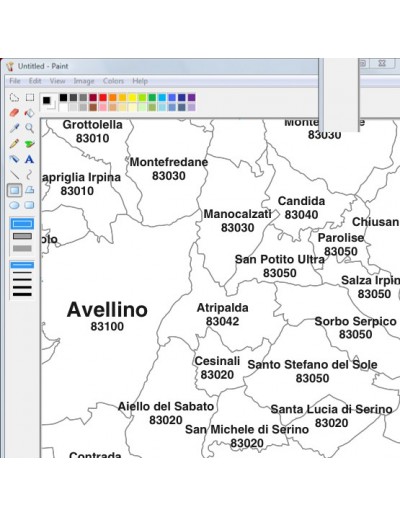400x517 pixels.
Task: Choose the straight Line tool
Action: (14, 175)
